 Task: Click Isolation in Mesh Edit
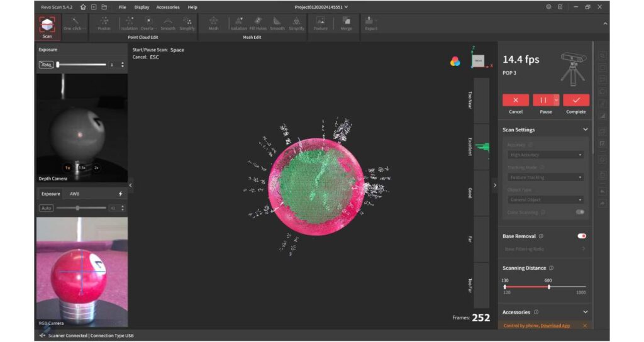click(x=238, y=24)
